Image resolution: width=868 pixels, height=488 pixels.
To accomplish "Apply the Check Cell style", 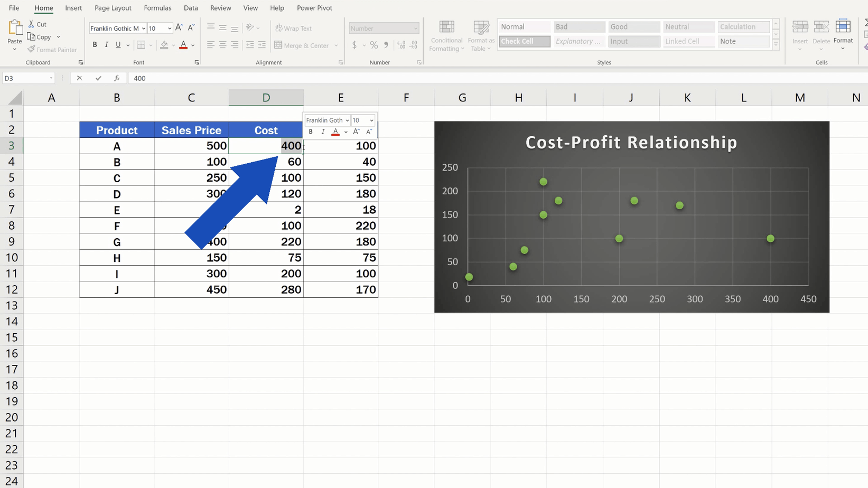I will 525,41.
